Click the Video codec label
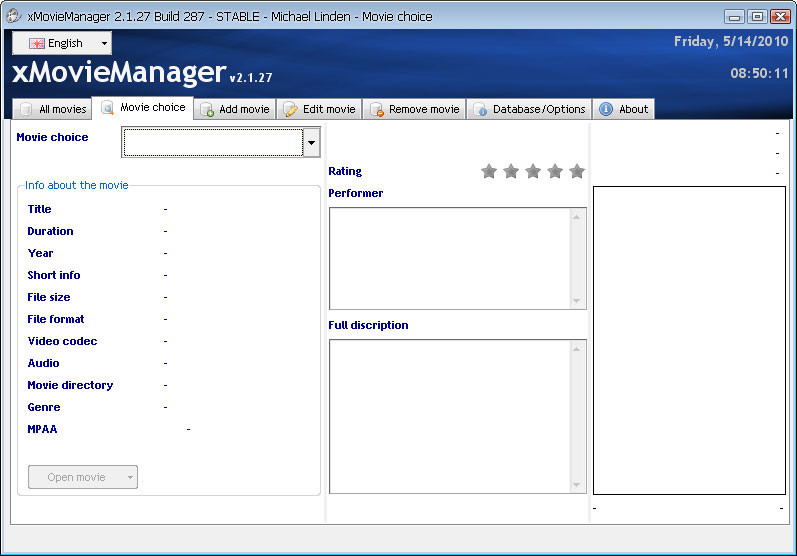Viewport: 797px width, 556px height. 62,341
